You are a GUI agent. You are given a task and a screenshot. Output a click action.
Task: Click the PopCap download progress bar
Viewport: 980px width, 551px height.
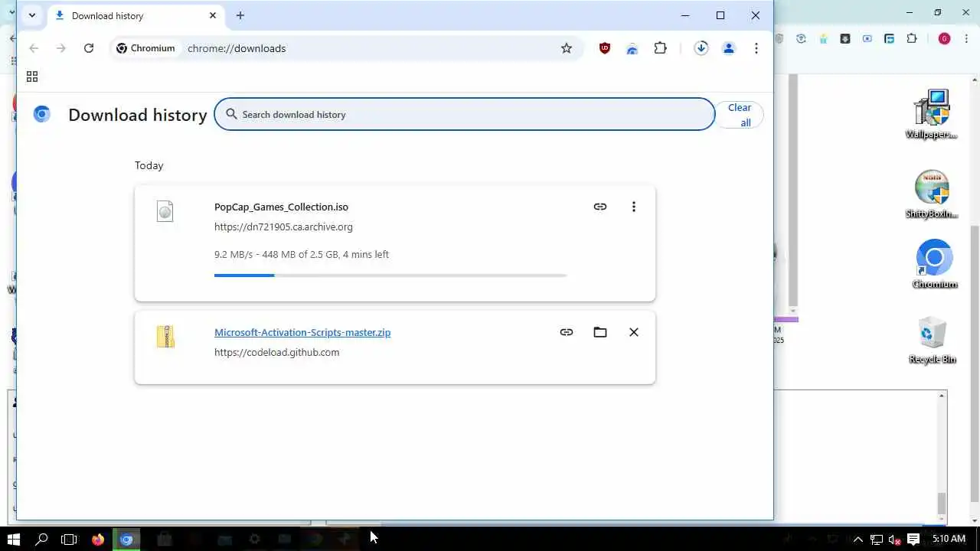click(390, 275)
